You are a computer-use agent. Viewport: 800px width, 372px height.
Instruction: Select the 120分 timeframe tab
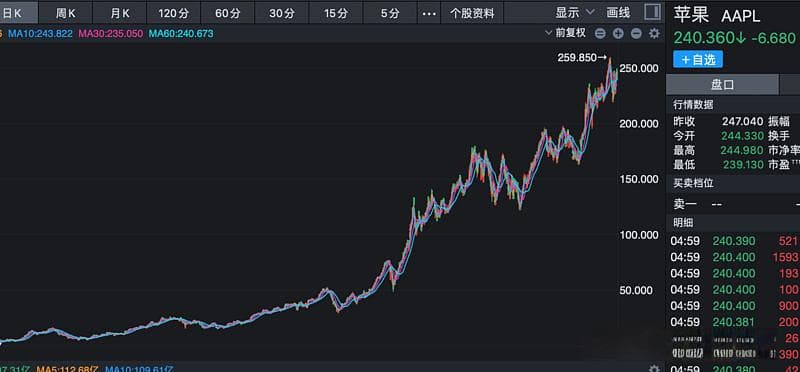pos(173,13)
